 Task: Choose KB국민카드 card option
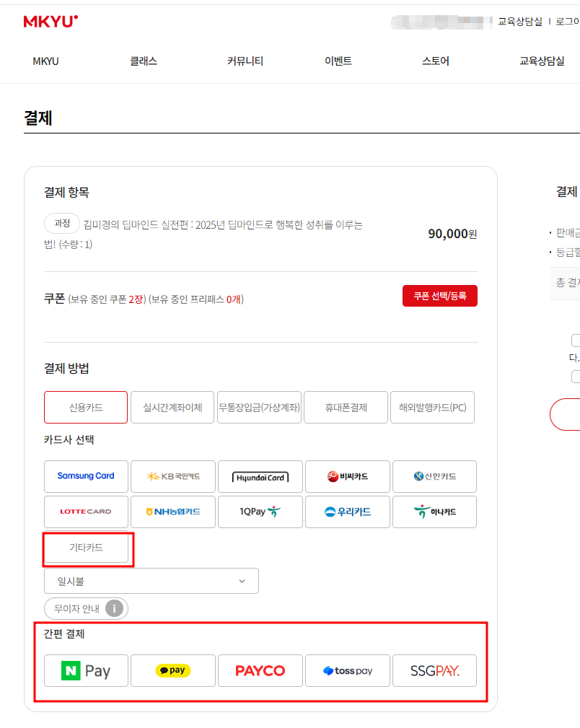click(x=173, y=476)
